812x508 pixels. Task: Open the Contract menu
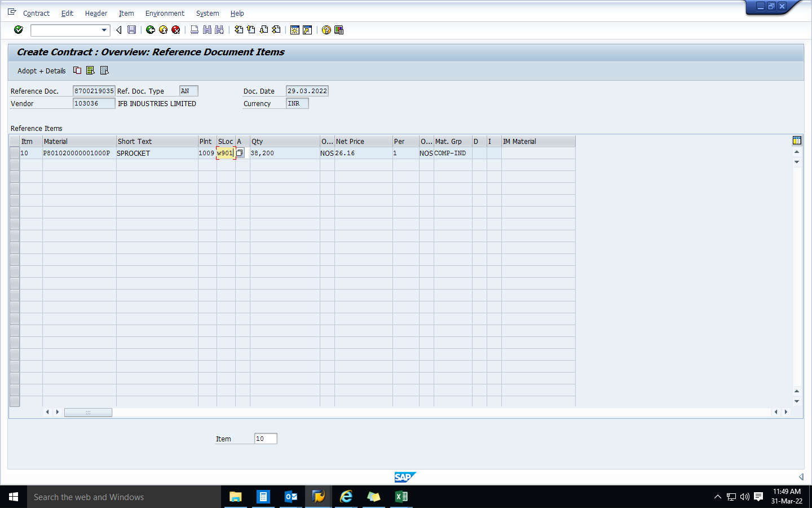coord(36,13)
